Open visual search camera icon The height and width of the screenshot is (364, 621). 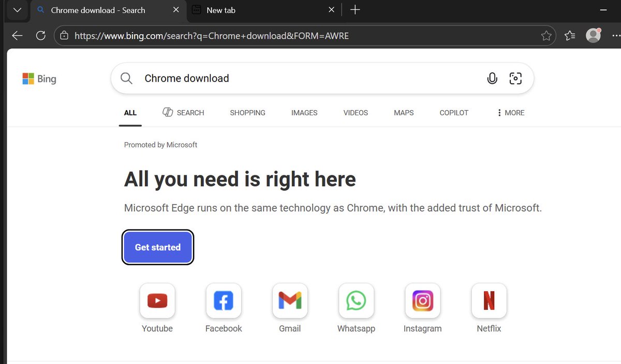pyautogui.click(x=515, y=79)
